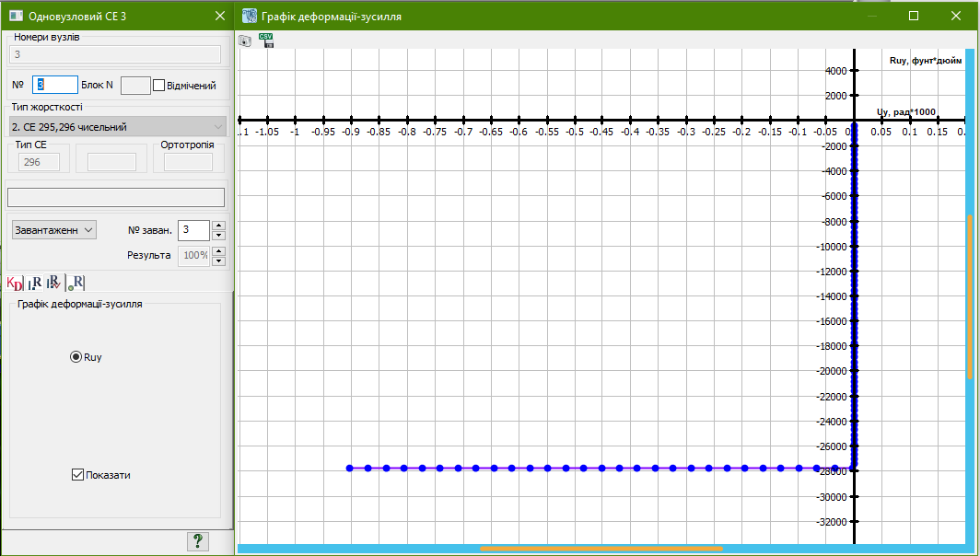980x556 pixels.
Task: Click the vertical graph scrollbar thumb
Action: 969,296
